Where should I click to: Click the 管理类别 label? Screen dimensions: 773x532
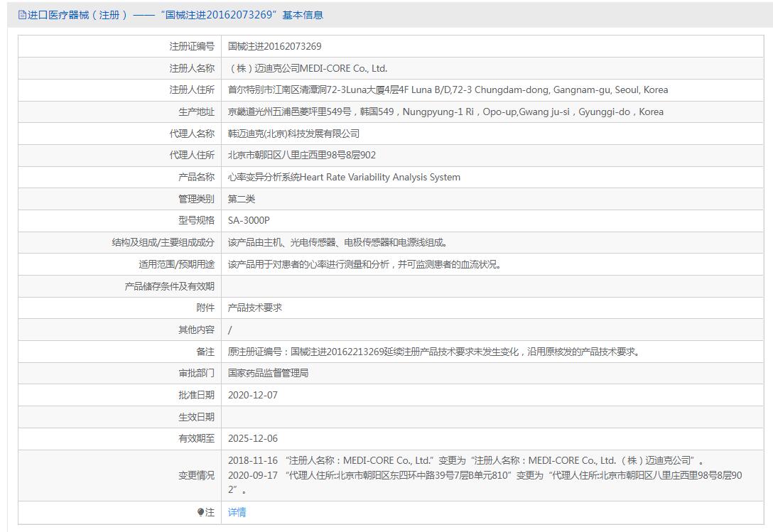tap(196, 199)
